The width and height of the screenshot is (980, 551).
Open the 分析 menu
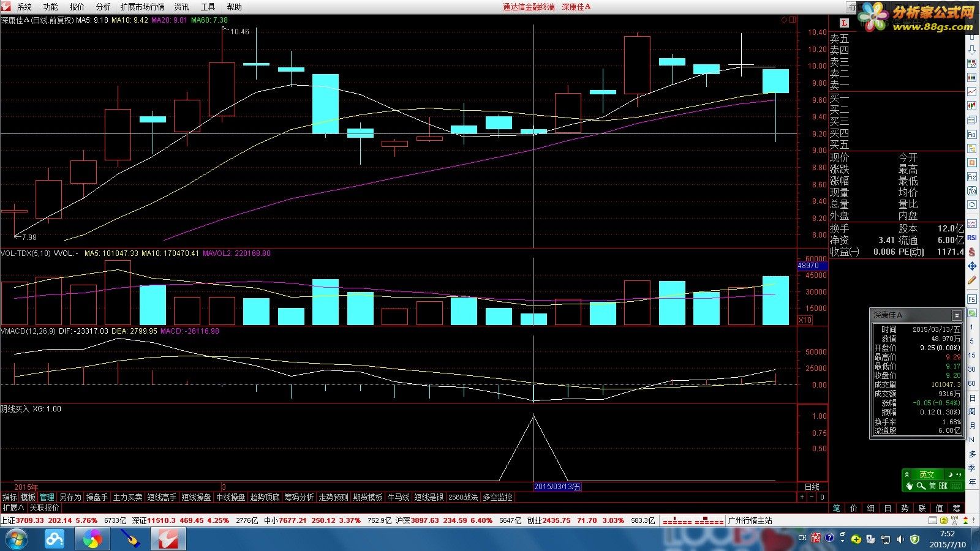coord(104,7)
